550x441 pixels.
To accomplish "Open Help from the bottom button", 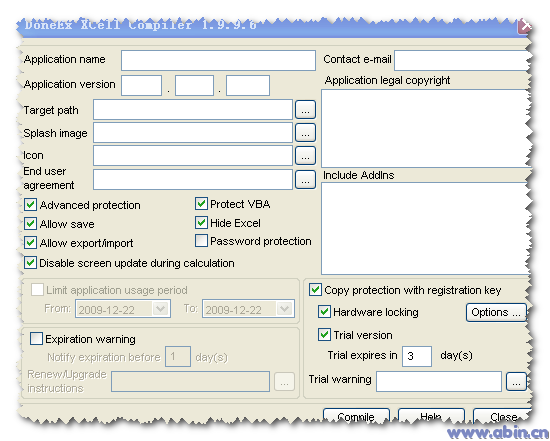I will (x=431, y=416).
